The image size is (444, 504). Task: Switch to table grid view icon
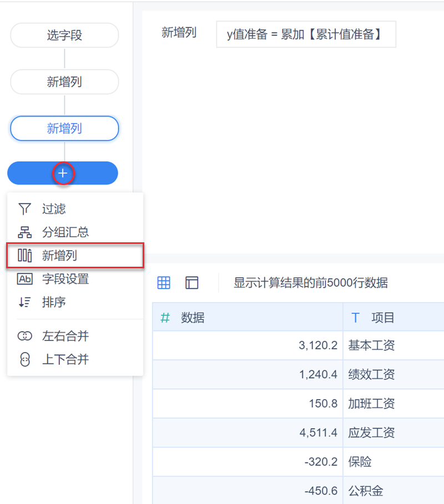164,283
